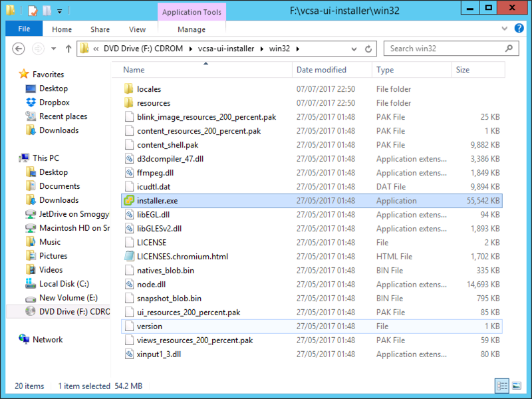Click the Properties quick access toolbar icon
This screenshot has width=532, height=399.
33,10
